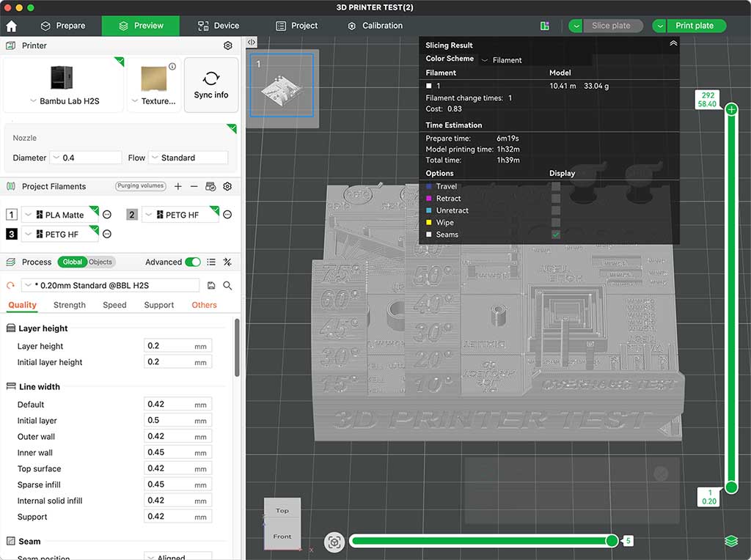751x560 pixels.
Task: Remove a project filament with minus
Action: click(x=194, y=186)
